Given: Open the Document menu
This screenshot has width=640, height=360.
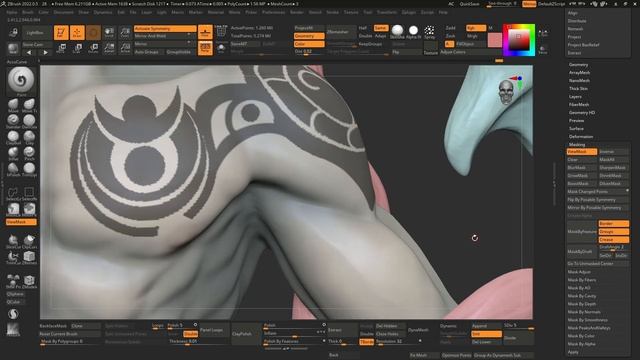Looking at the screenshot, I should tap(64, 12).
